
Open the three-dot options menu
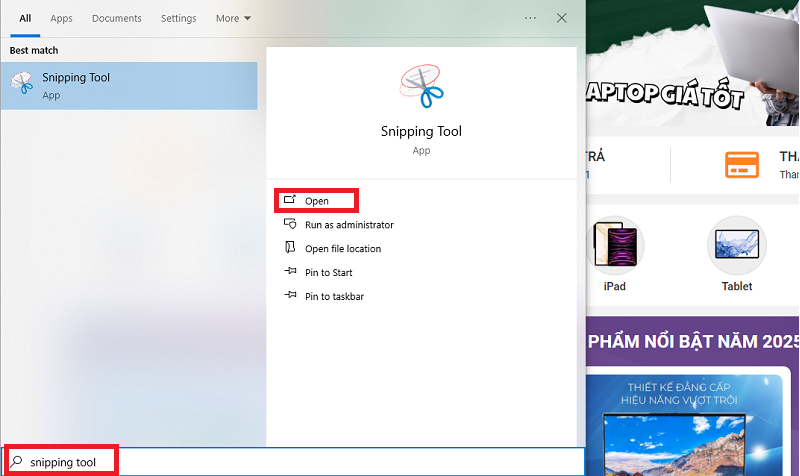530,18
